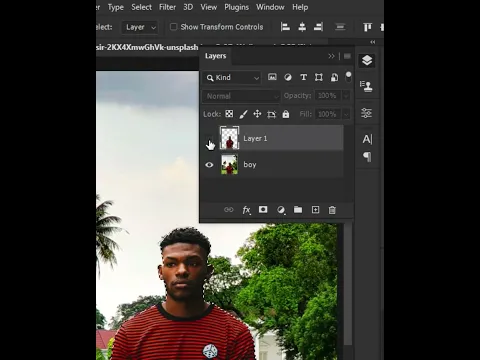Open the Select menu
Image resolution: width=480 pixels, height=360 pixels.
(141, 7)
